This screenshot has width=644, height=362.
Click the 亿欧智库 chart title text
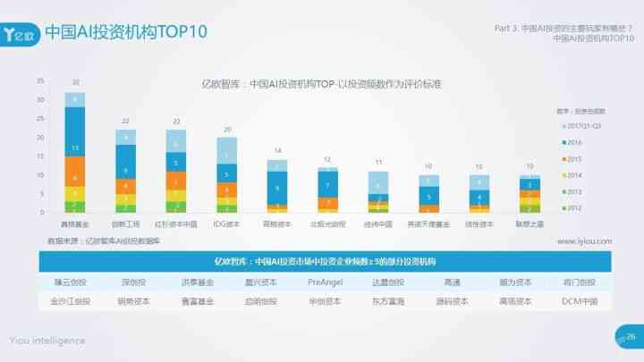click(321, 84)
